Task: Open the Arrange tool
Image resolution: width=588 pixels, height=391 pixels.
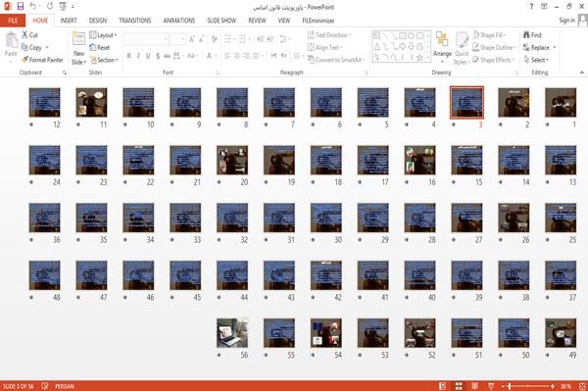Action: click(x=442, y=45)
